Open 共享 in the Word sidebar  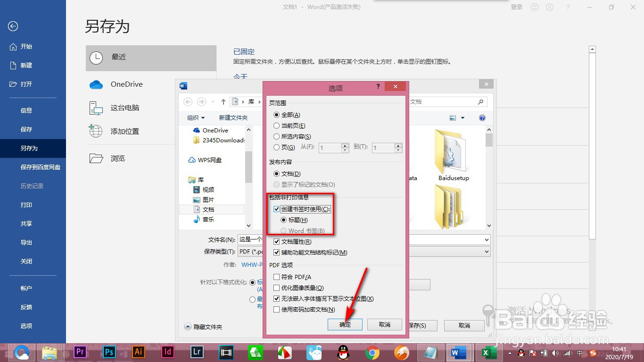point(33,223)
